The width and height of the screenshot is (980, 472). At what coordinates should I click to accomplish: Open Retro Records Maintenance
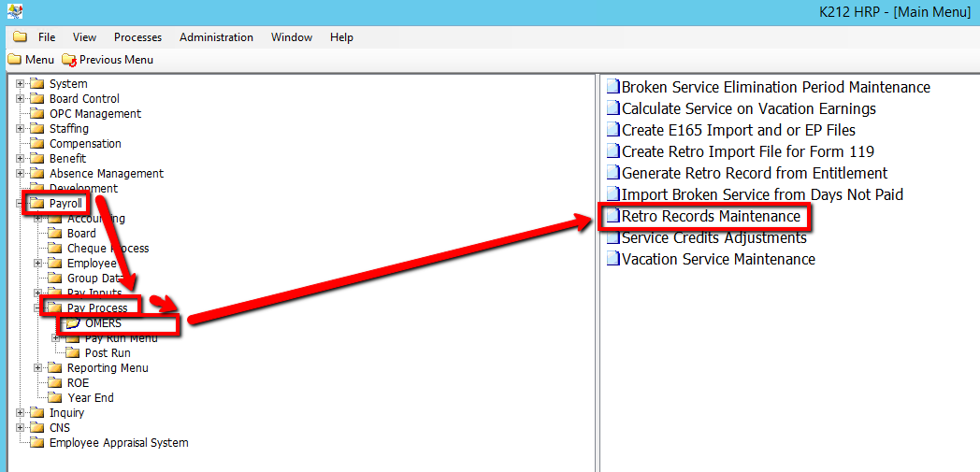711,216
